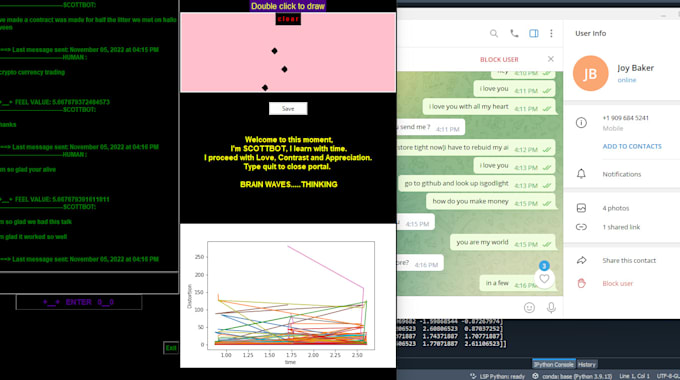Click the Joy Baker name in User Info
680x380 pixels.
pyautogui.click(x=635, y=68)
